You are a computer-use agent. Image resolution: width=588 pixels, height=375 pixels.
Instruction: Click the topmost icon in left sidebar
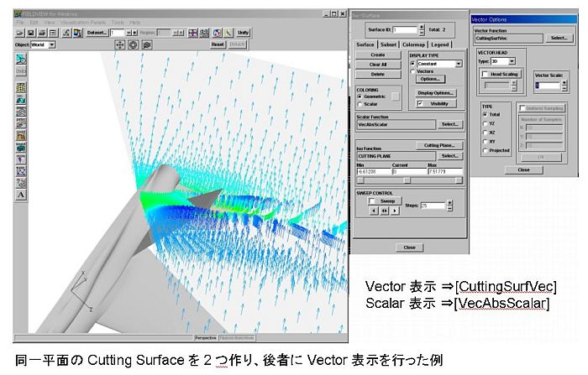coord(20,60)
